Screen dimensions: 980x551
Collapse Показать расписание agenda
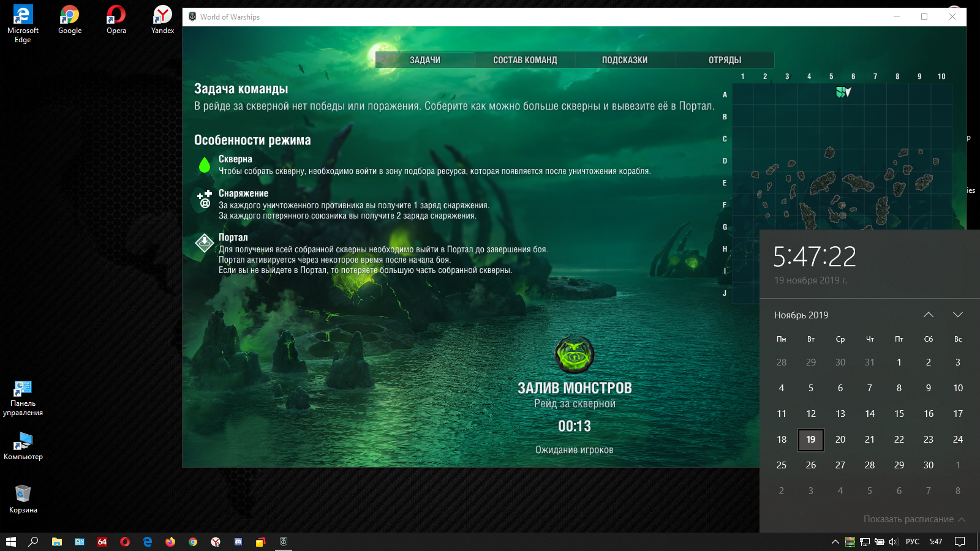coord(914,519)
